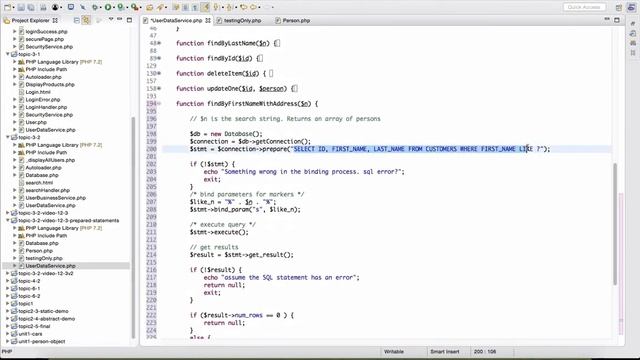The image size is (640, 360).
Task: Expand the topic-4-2 project node
Action: [8, 281]
